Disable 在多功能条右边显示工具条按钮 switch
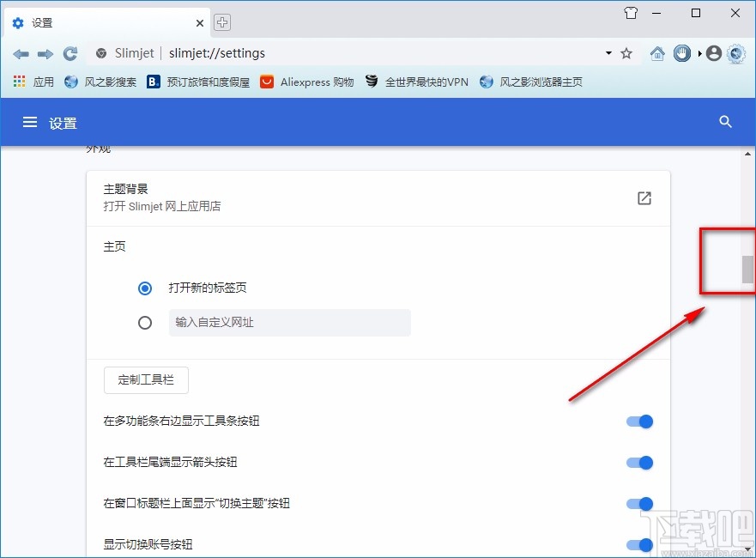The height and width of the screenshot is (558, 756). 639,421
